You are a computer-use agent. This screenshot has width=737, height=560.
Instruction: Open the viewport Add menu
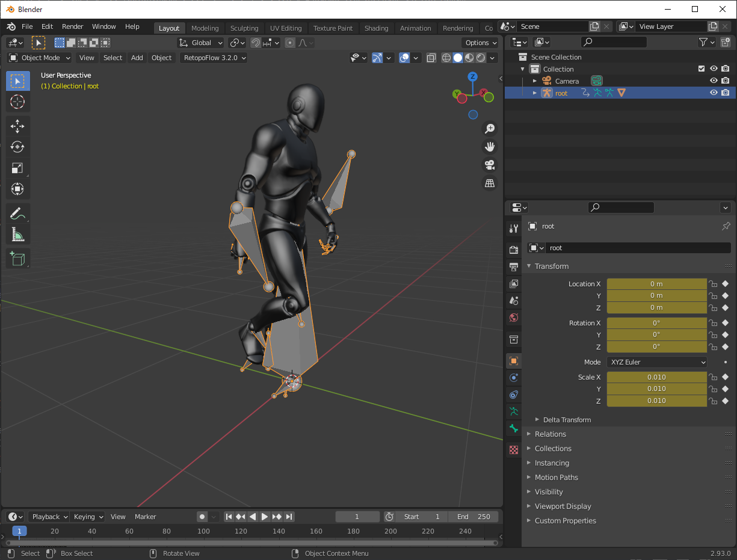[137, 58]
